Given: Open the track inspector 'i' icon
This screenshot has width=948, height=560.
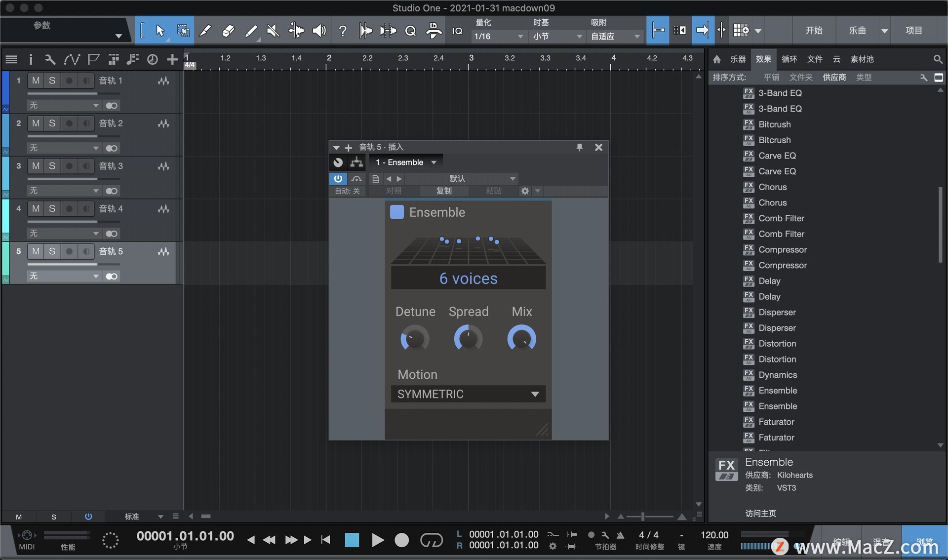Looking at the screenshot, I should 31,59.
